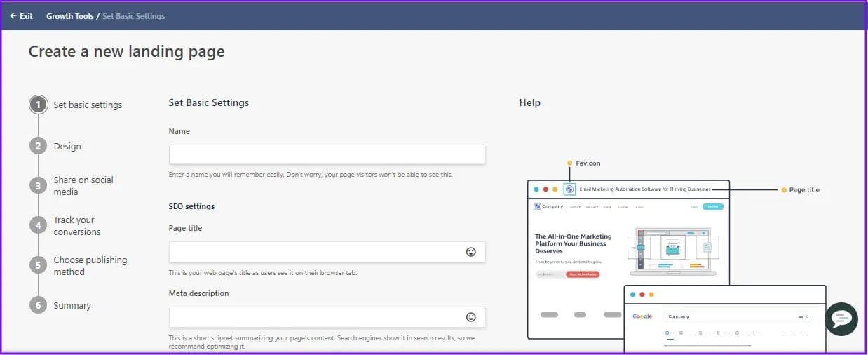Click the number 1 step circle
Screen dimensions: 868x355
(x=38, y=105)
